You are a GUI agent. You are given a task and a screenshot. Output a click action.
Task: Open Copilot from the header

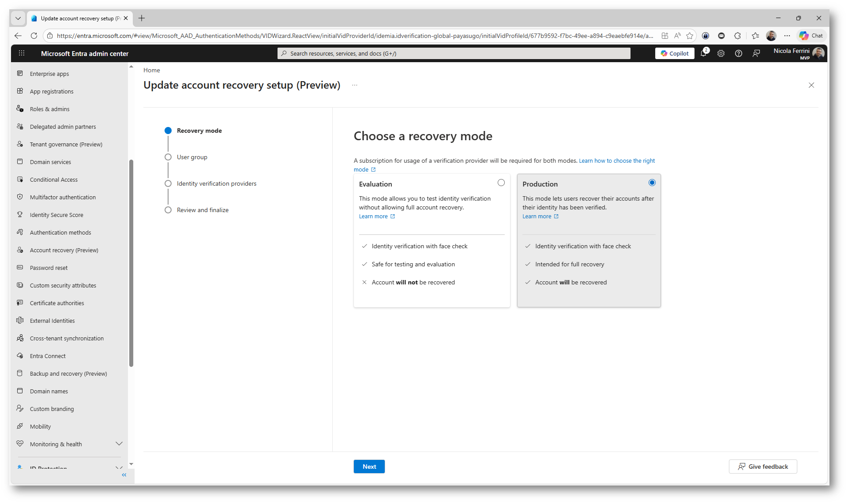(675, 53)
